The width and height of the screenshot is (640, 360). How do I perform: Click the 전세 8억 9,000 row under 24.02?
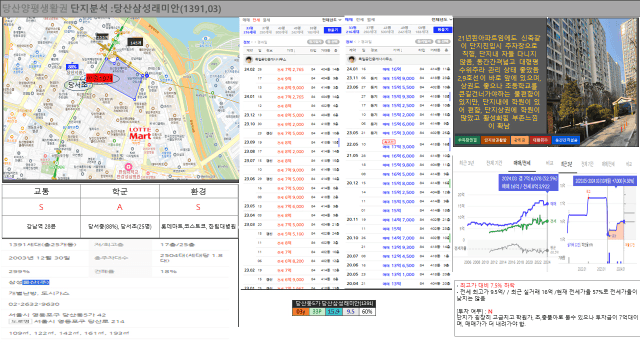click(291, 88)
